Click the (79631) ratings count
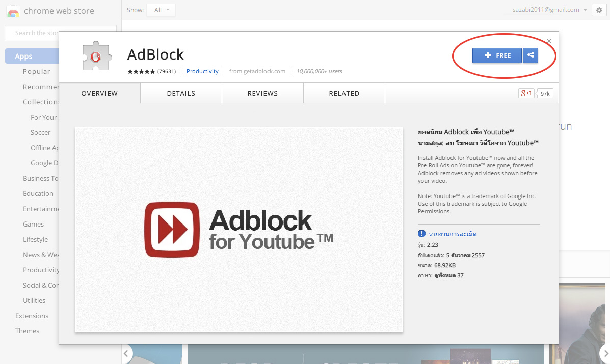Viewport: 610px width, 364px height. click(x=167, y=71)
